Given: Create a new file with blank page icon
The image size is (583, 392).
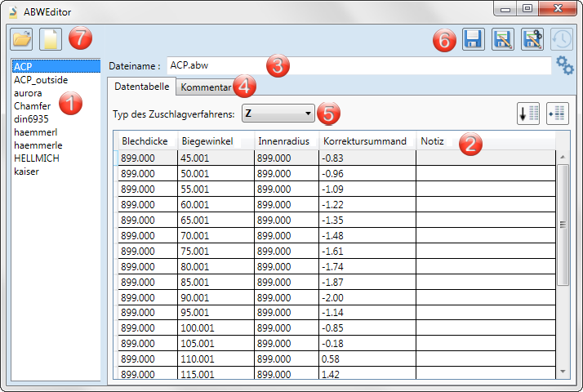Looking at the screenshot, I should 51,38.
